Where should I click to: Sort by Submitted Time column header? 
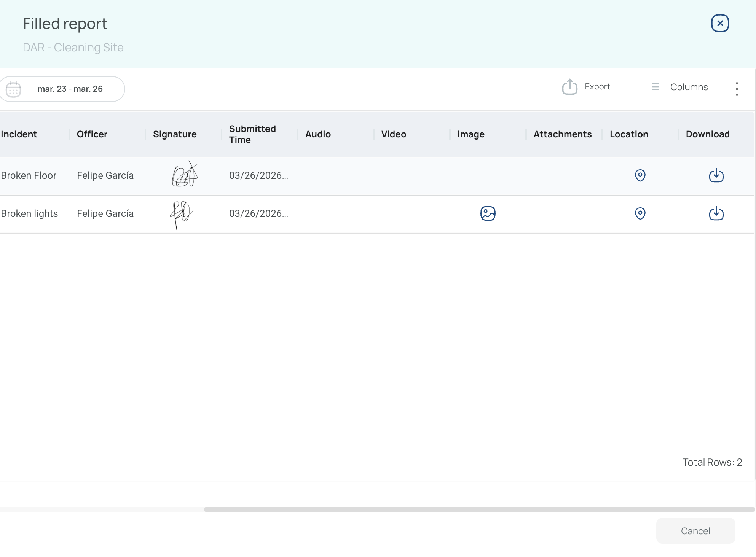click(252, 134)
